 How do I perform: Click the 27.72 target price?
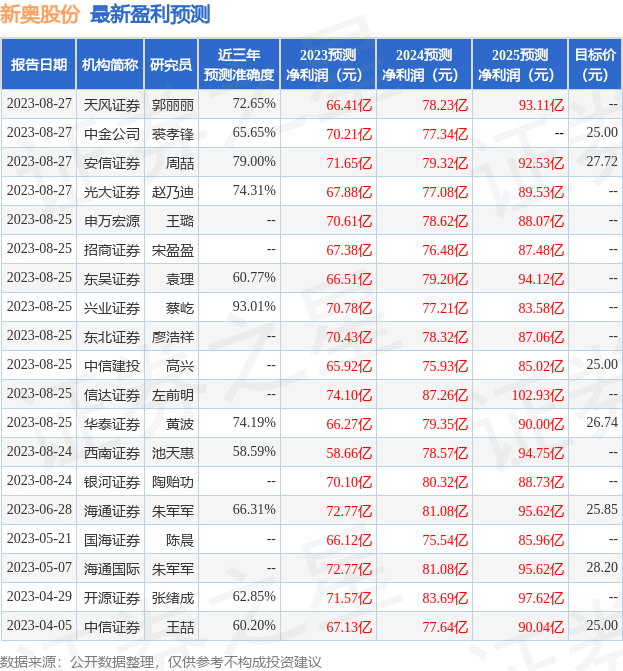(602, 162)
